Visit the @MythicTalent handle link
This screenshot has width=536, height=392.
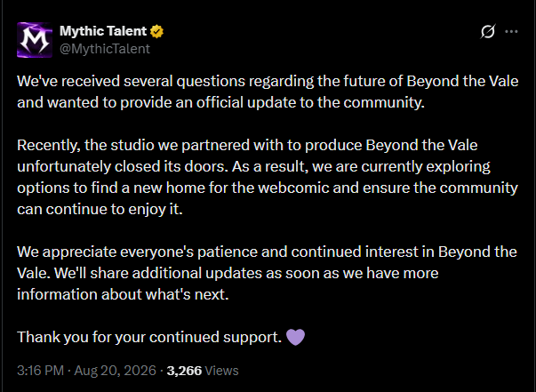point(105,49)
